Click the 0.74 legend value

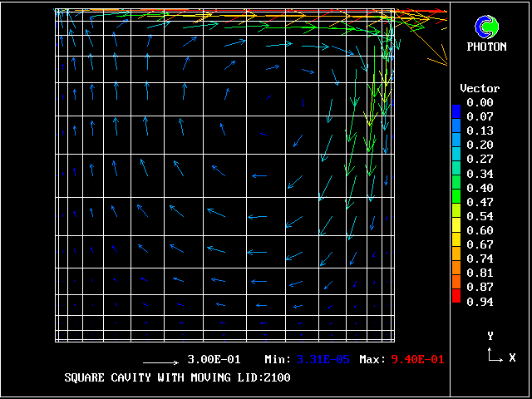pos(480,259)
